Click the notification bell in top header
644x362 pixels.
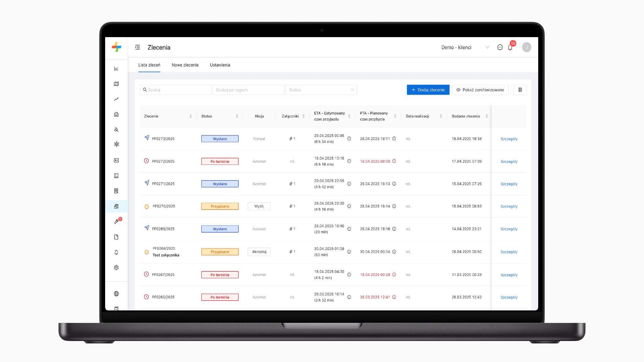pyautogui.click(x=510, y=48)
